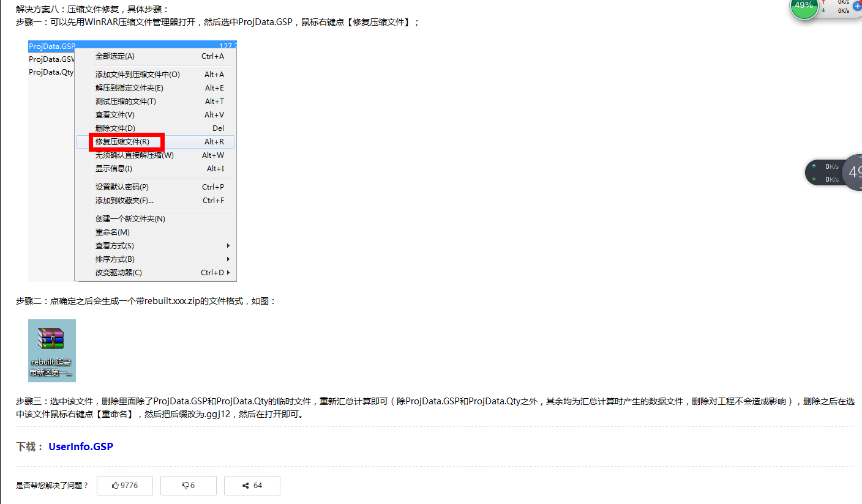Click the dark gray 49 floating circle
This screenshot has height=504, width=862.
tap(852, 172)
